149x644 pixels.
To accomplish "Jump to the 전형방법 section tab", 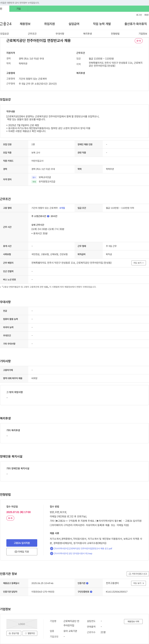I will point(115,33).
